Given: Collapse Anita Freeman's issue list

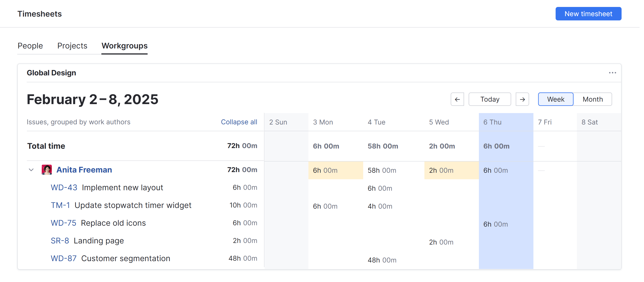Looking at the screenshot, I should [x=31, y=170].
